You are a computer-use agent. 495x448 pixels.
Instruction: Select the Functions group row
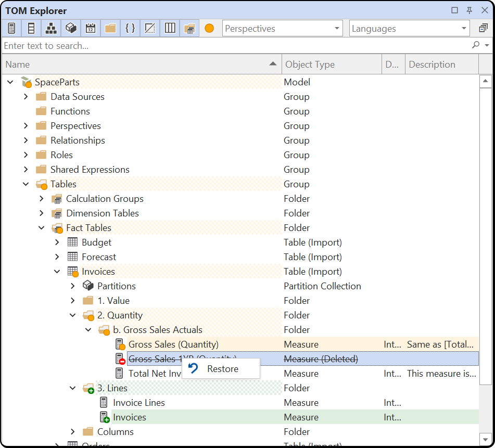click(240, 111)
